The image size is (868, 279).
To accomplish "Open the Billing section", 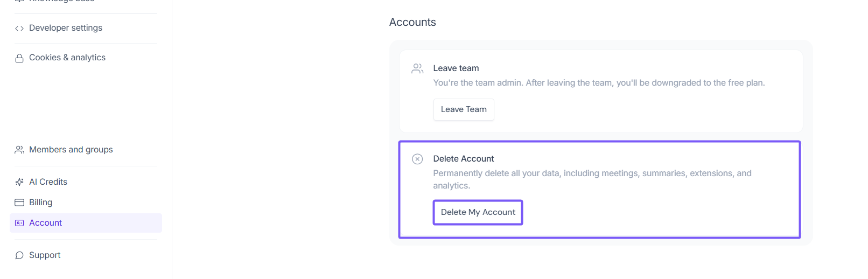I will pyautogui.click(x=41, y=203).
